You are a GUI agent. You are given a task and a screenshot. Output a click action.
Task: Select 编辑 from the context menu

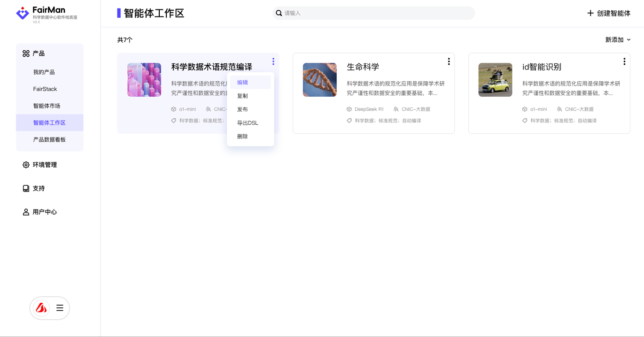click(x=242, y=83)
